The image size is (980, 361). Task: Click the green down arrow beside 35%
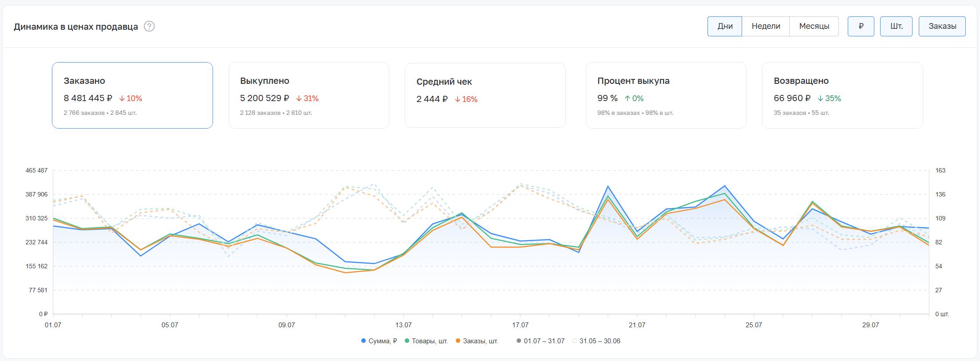pyautogui.click(x=821, y=98)
